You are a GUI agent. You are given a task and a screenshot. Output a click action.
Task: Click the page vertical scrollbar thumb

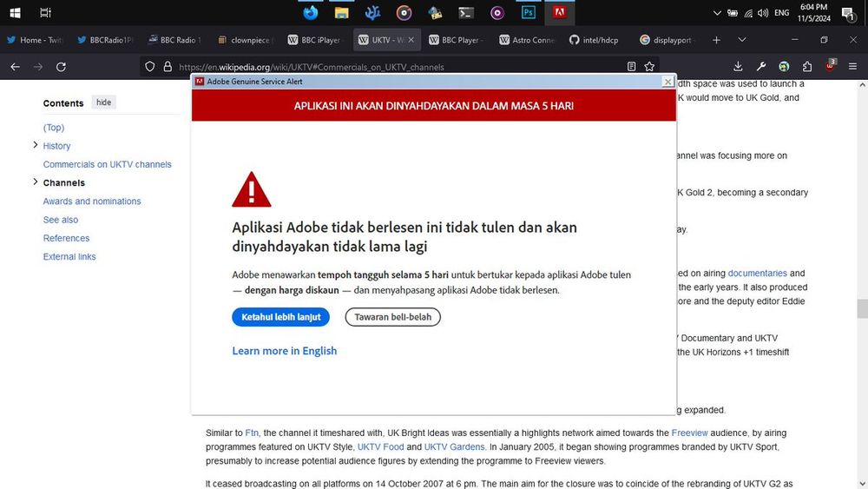point(862,308)
